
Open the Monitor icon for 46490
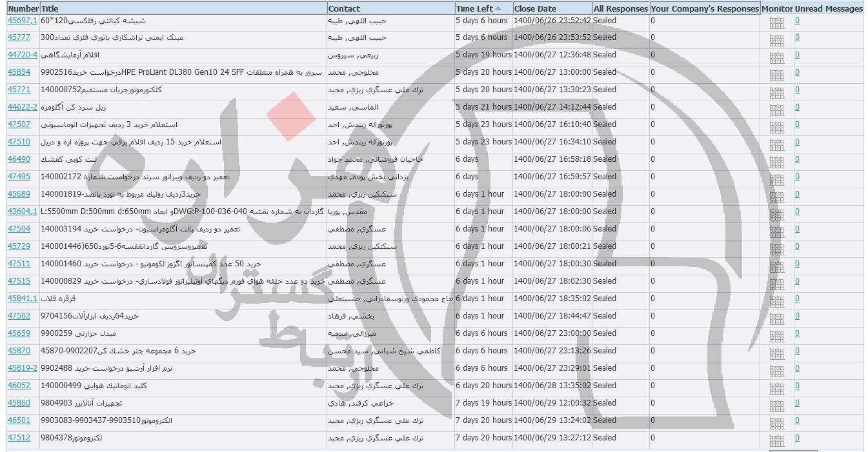776,162
